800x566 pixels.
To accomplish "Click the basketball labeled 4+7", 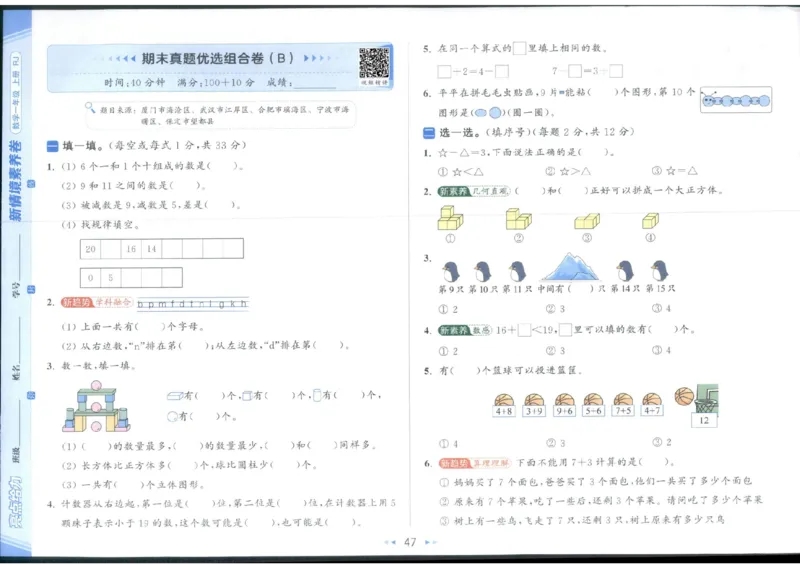I will point(652,405).
